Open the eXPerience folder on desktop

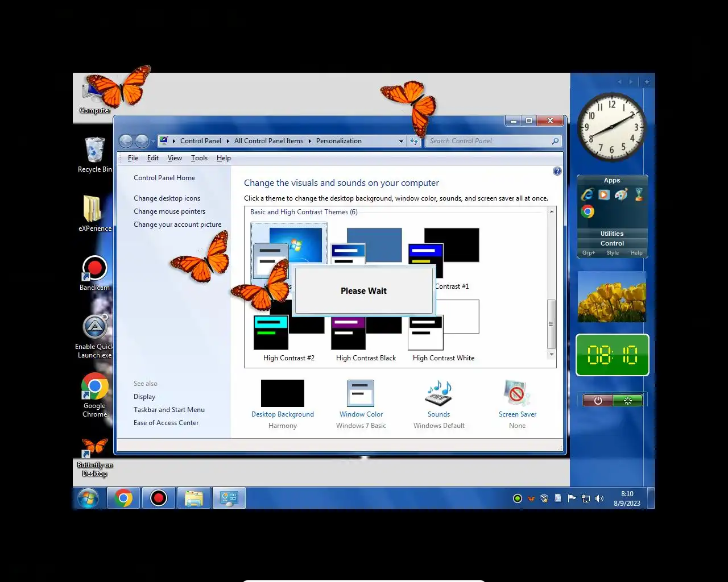click(94, 213)
